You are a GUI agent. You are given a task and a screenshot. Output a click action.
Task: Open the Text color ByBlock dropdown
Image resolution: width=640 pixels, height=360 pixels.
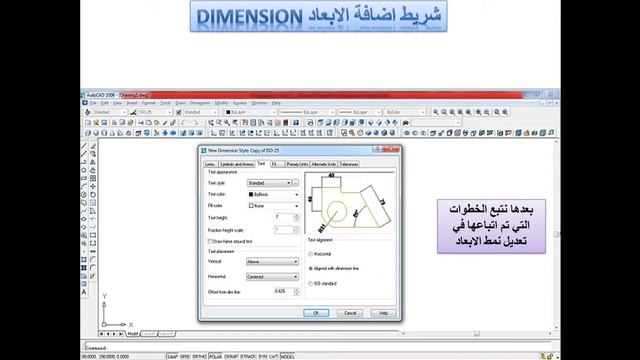[x=273, y=194]
